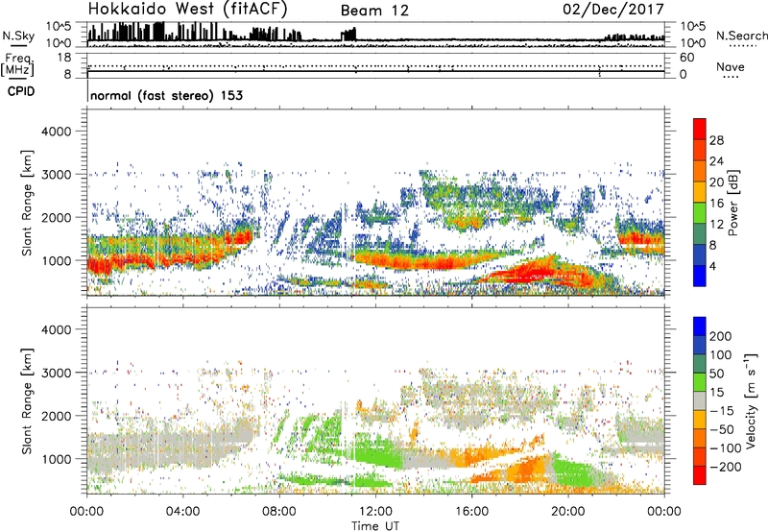Click the power panel 'Slant Range [km]' label
768x532 pixels.
click(27, 204)
